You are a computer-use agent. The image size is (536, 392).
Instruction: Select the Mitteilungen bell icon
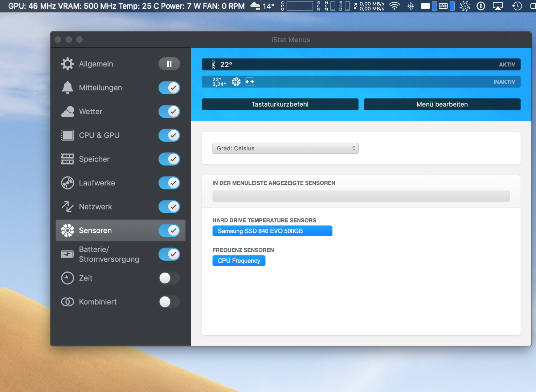[67, 88]
